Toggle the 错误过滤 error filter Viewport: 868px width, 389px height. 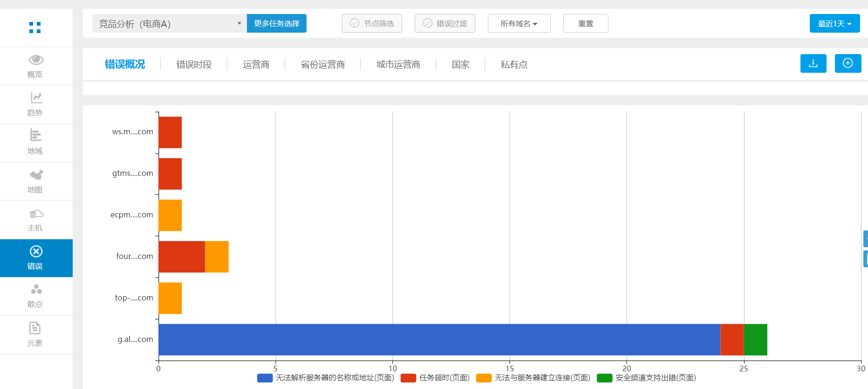coord(444,23)
